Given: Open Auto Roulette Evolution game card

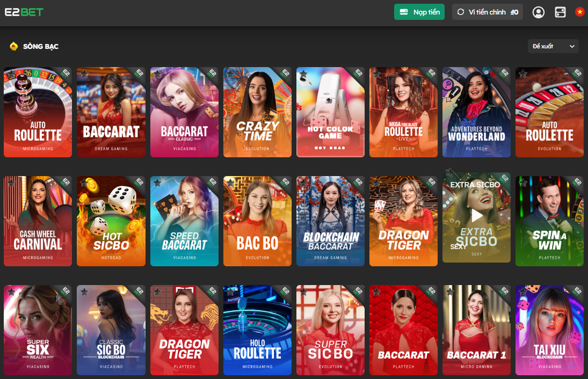Looking at the screenshot, I should coord(550,112).
